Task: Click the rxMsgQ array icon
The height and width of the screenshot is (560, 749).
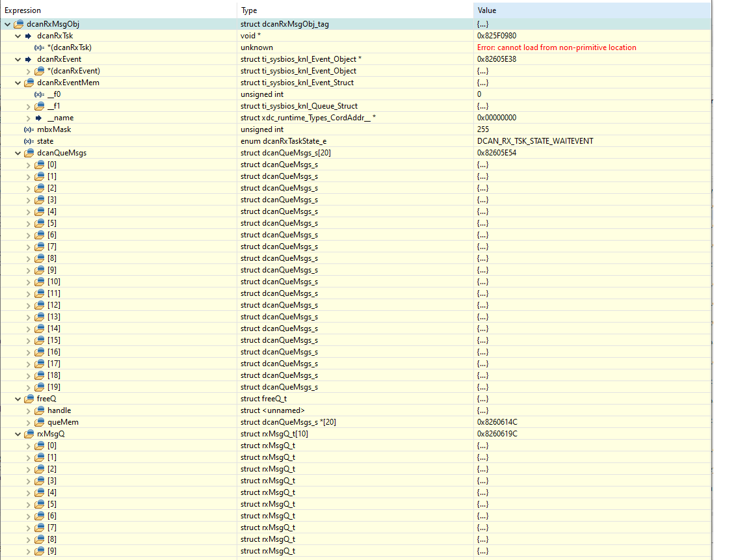Action: pos(29,434)
